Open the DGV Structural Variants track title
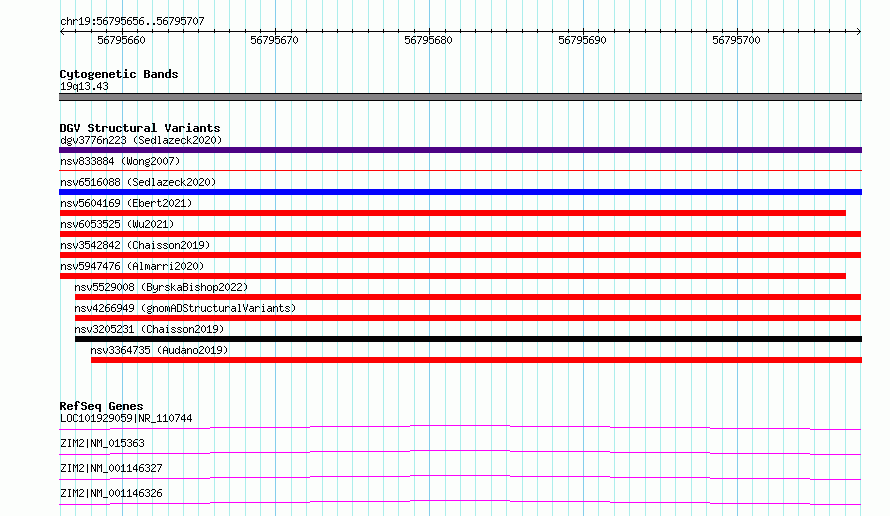Image resolution: width=890 pixels, height=516 pixels. tap(140, 128)
